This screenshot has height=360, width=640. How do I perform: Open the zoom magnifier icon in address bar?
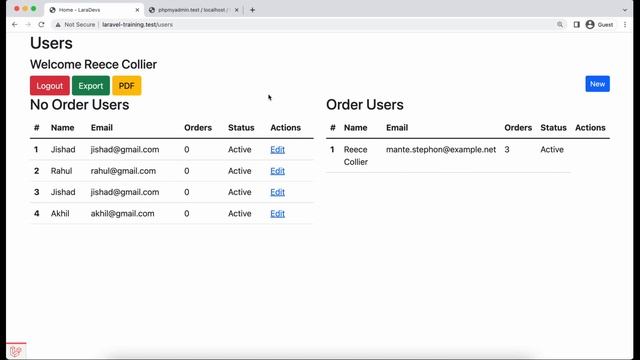[x=560, y=24]
